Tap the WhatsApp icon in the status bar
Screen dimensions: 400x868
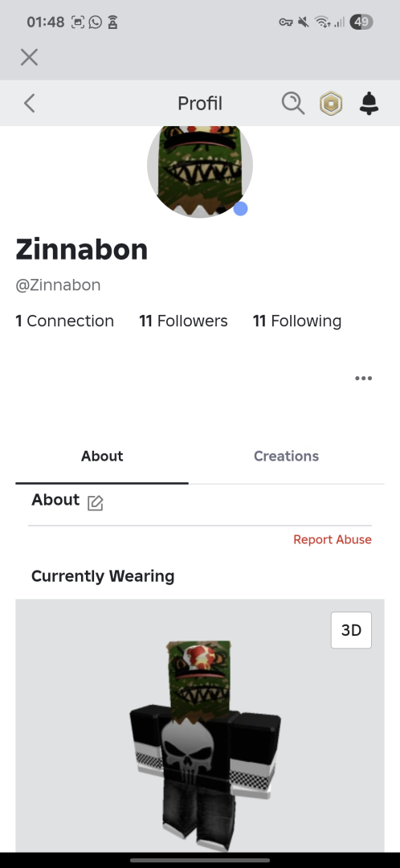click(x=95, y=23)
